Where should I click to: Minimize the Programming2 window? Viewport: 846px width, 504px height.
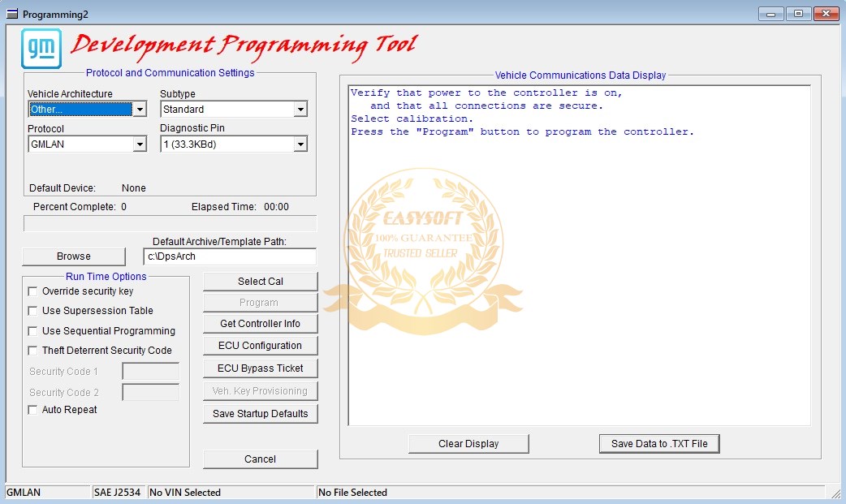pyautogui.click(x=771, y=14)
